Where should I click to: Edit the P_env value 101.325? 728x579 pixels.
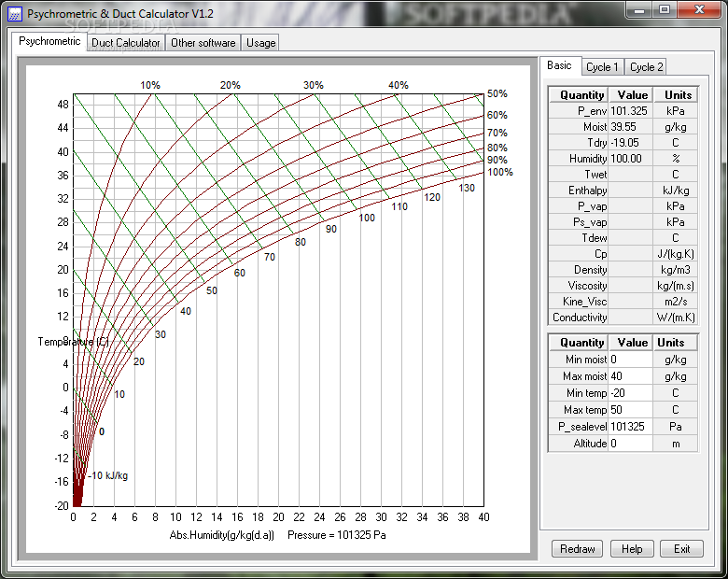coord(630,111)
